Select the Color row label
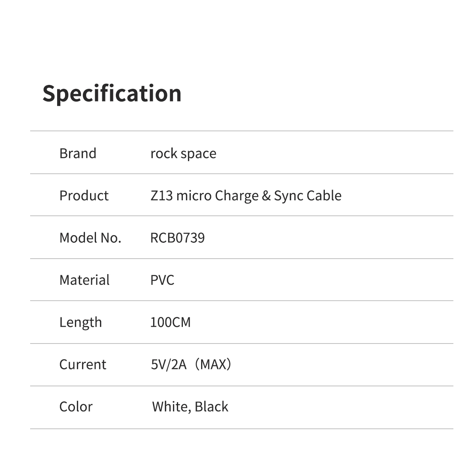The height and width of the screenshot is (476, 476). (x=76, y=407)
